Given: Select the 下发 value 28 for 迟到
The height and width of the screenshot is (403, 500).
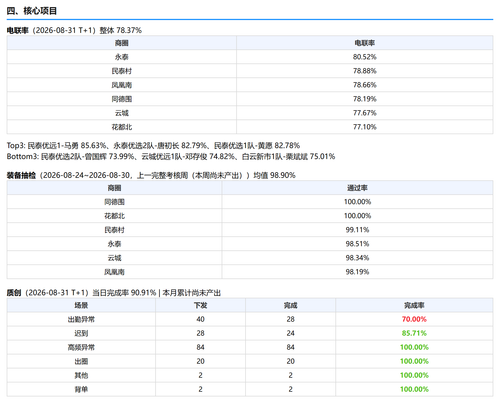Looking at the screenshot, I should point(200,333).
